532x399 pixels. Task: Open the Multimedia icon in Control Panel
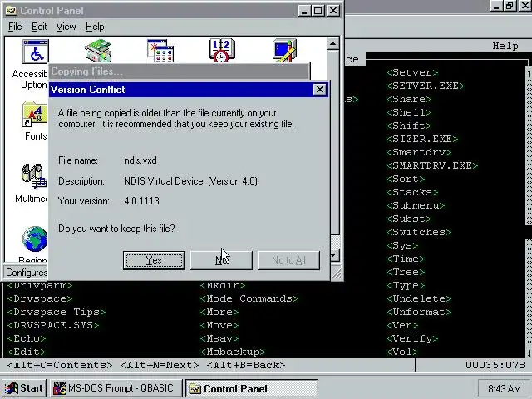point(34,175)
